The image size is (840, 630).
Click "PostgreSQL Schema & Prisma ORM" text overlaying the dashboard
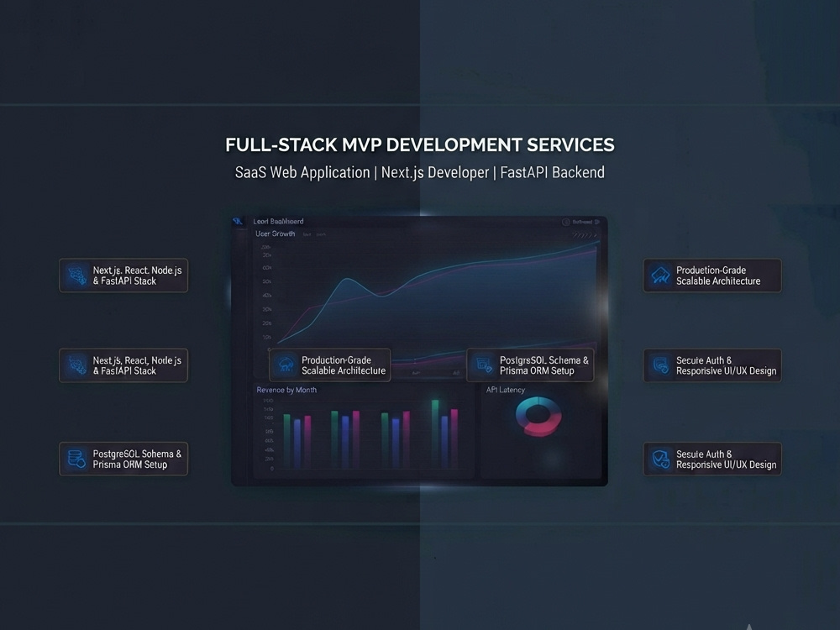point(544,365)
